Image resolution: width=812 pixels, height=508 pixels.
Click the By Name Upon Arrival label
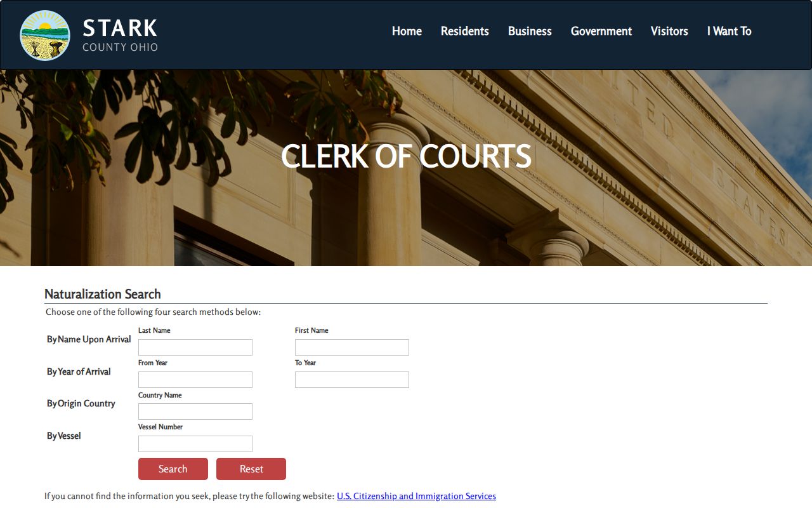89,339
